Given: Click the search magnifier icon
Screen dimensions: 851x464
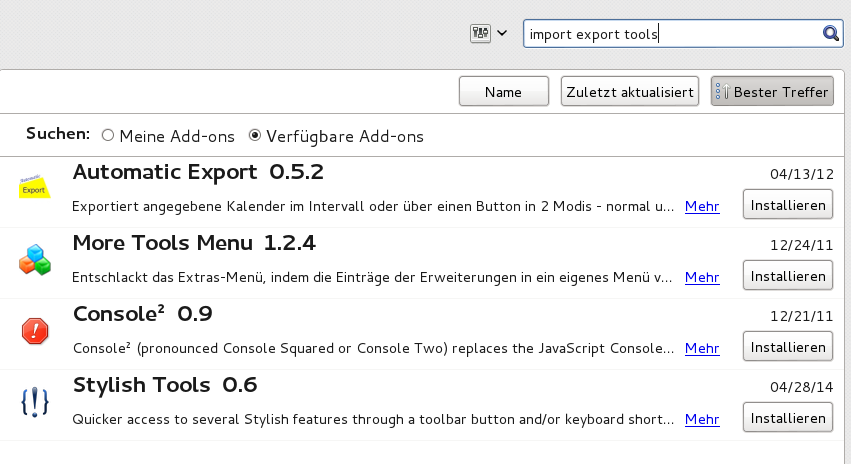Looking at the screenshot, I should 830,34.
